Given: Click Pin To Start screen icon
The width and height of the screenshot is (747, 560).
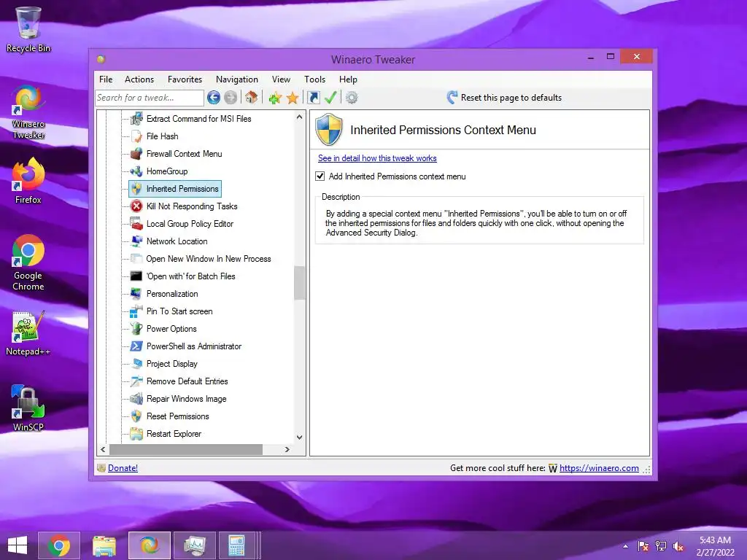Looking at the screenshot, I should (x=136, y=311).
